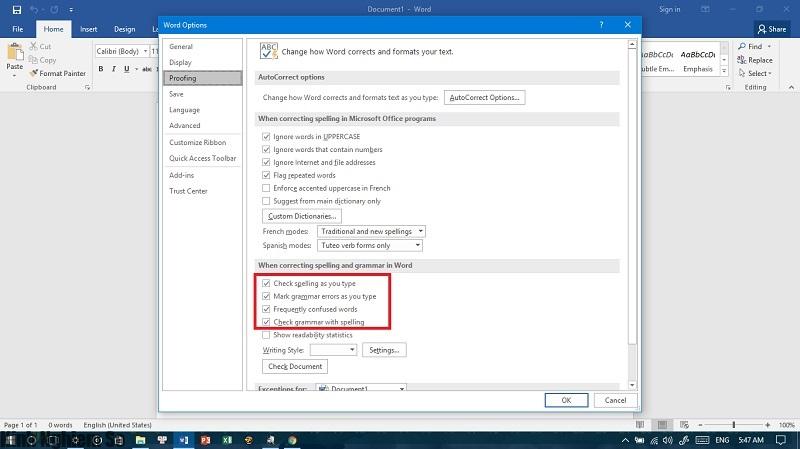Enable Suggest from main dictionary only
Screen dimensions: 800x449
point(266,201)
